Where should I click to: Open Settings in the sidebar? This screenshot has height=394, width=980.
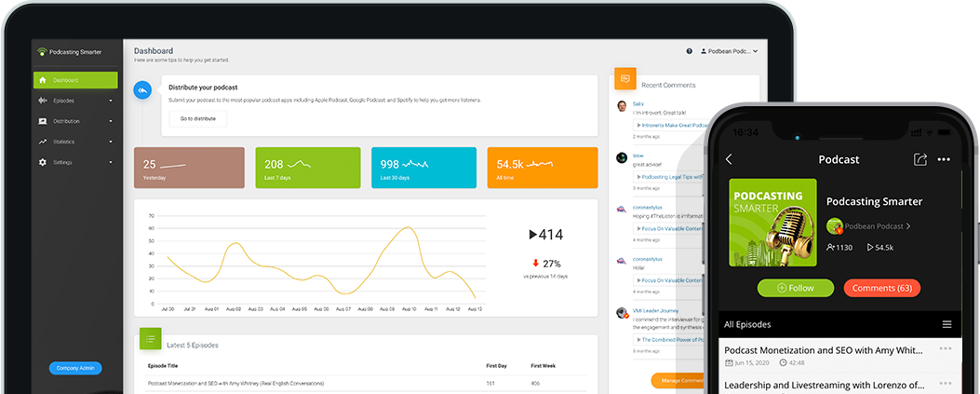pos(75,162)
